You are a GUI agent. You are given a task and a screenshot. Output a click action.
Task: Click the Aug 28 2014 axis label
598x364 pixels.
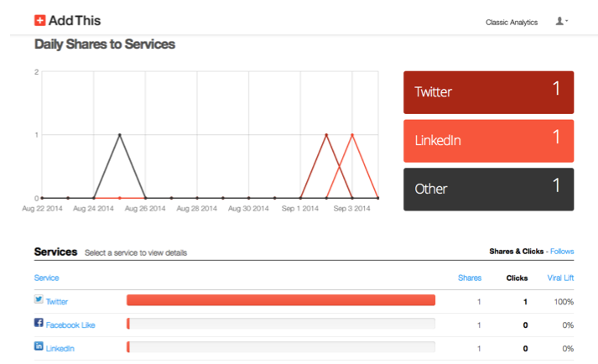tap(197, 208)
